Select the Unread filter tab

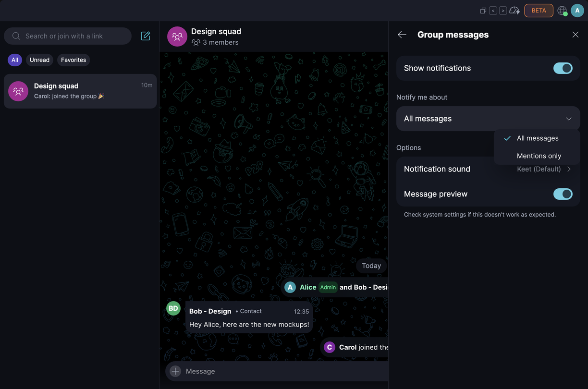[x=39, y=60]
